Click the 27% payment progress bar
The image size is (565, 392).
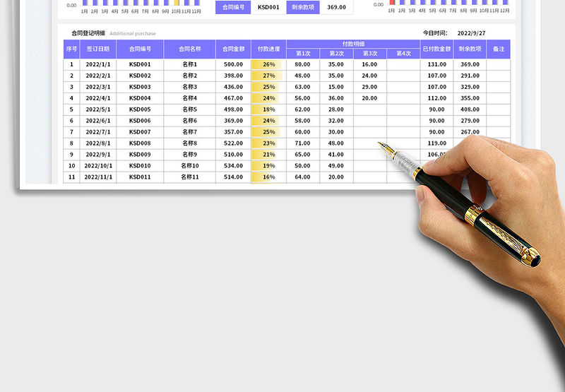(268, 76)
